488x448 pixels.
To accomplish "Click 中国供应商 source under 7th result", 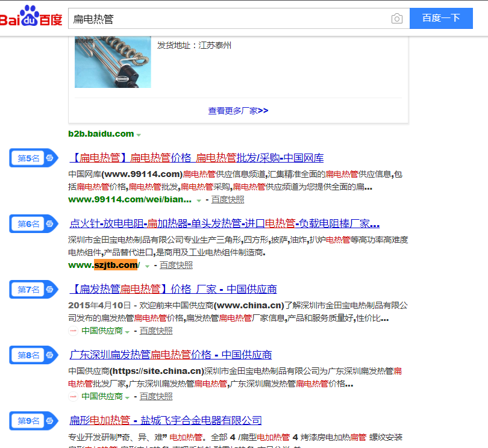I will pos(102,331).
